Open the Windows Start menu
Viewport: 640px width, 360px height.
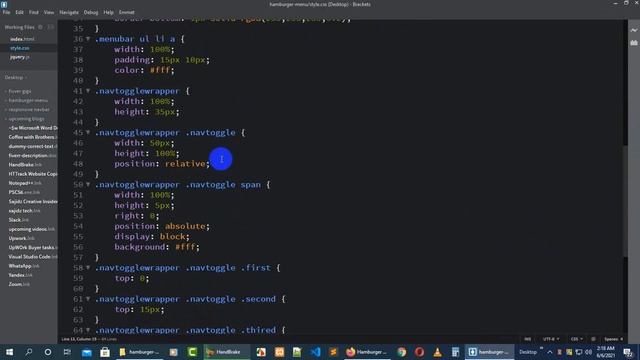pyautogui.click(x=9, y=352)
